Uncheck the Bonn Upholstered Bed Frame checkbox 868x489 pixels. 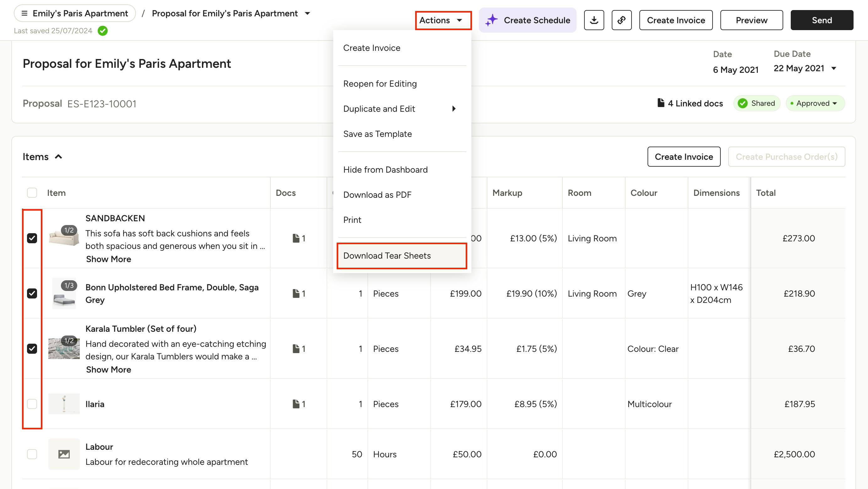32,293
